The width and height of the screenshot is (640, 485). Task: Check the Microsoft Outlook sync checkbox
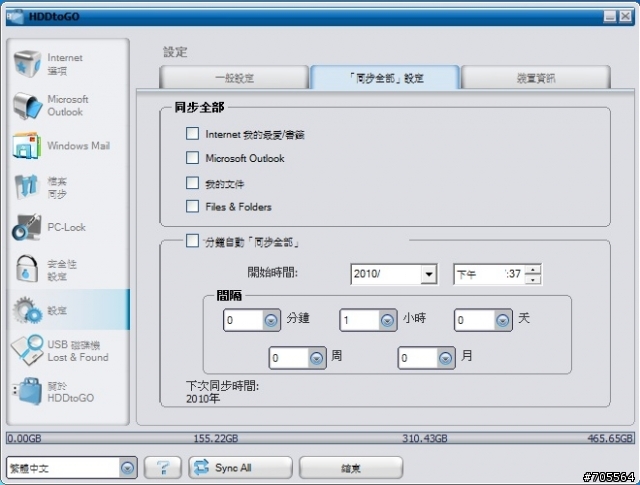pos(192,158)
